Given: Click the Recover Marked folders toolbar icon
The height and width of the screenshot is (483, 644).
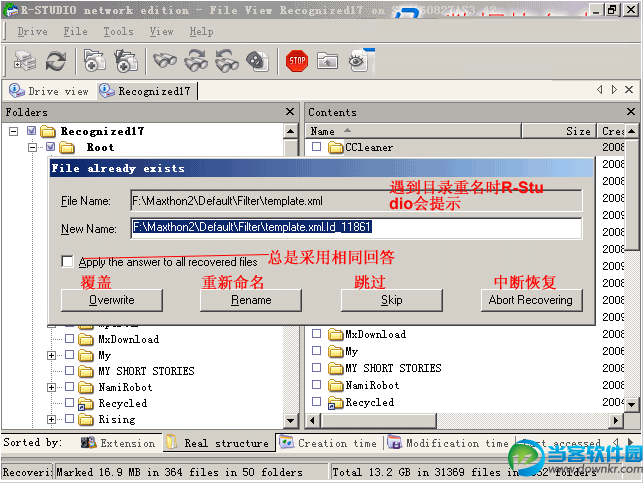Looking at the screenshot, I should coord(126,61).
